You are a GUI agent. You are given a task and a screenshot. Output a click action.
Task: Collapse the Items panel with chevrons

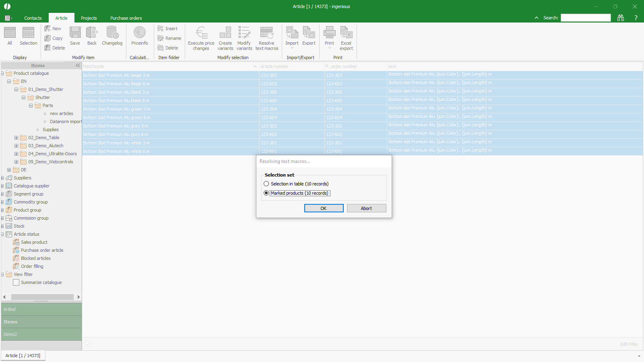[78, 66]
